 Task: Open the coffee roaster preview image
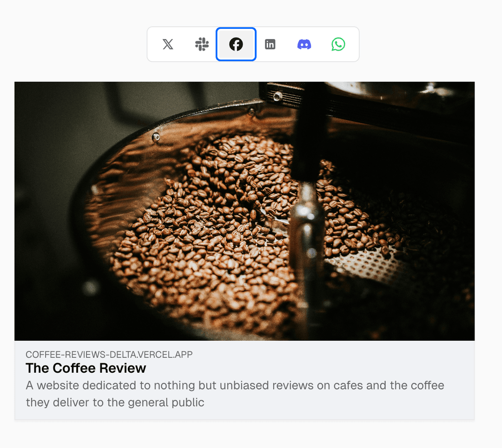244,211
